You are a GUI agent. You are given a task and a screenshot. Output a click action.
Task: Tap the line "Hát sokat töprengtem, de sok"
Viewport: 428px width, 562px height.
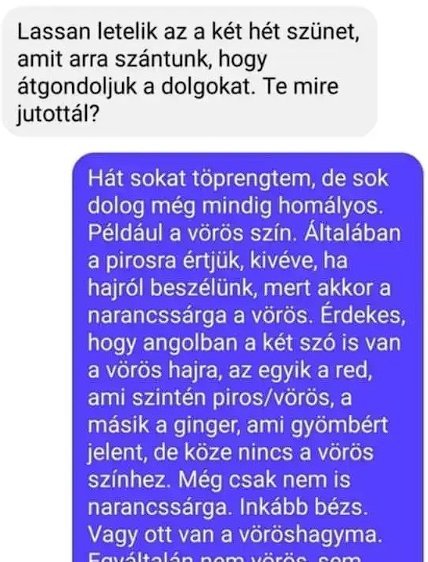[x=238, y=178]
